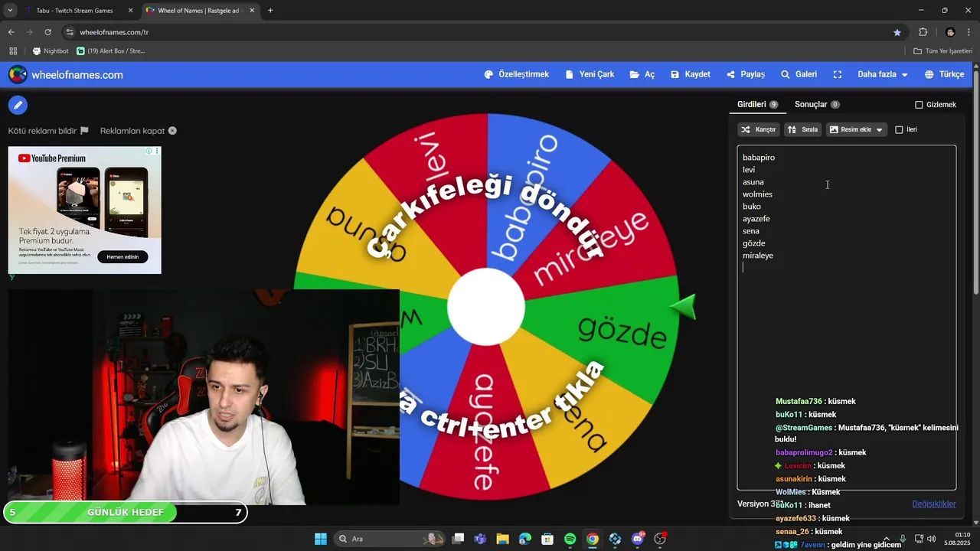The width and height of the screenshot is (980, 551).
Task: Enable the Gizlemek checkbox
Action: tap(919, 105)
